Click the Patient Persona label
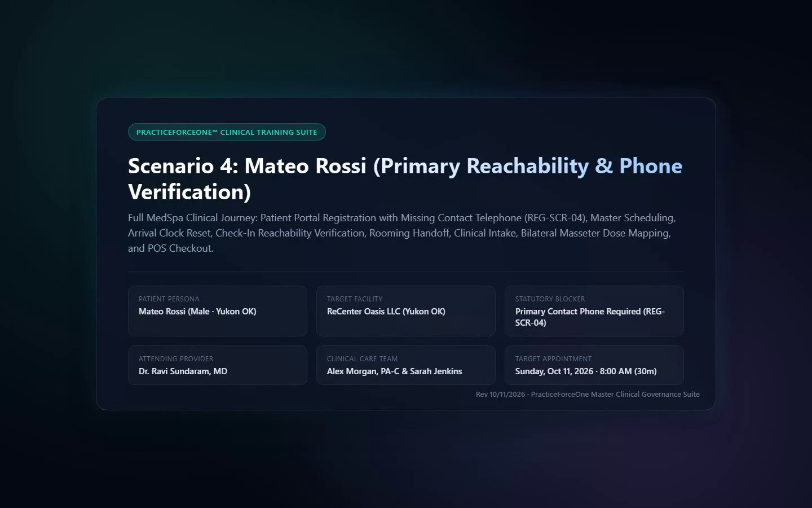Viewport: 812px width, 508px height. pyautogui.click(x=169, y=299)
